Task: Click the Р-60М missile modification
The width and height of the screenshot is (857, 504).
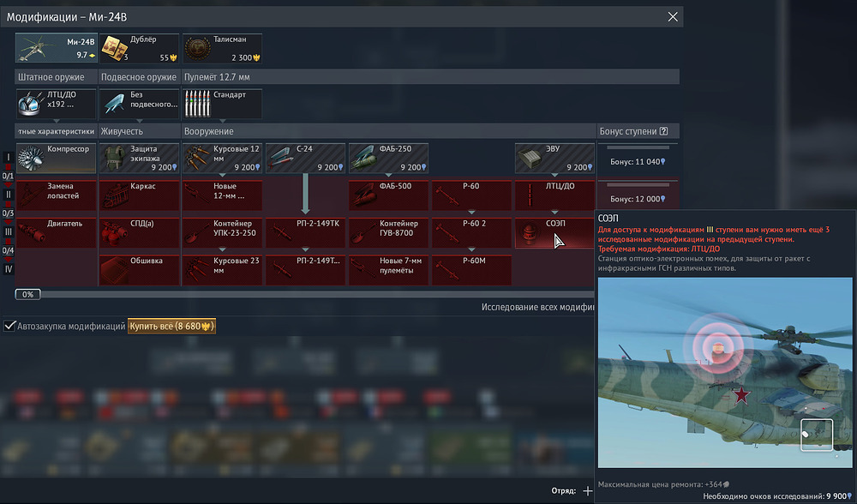Action: pyautogui.click(x=471, y=270)
